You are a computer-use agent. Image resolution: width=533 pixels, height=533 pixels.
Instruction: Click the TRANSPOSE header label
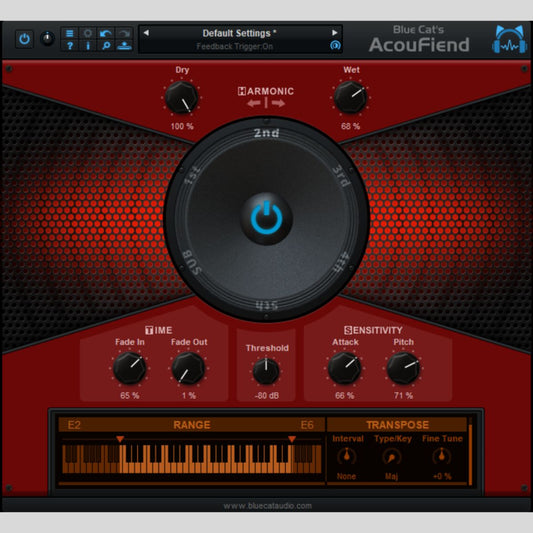(x=397, y=425)
